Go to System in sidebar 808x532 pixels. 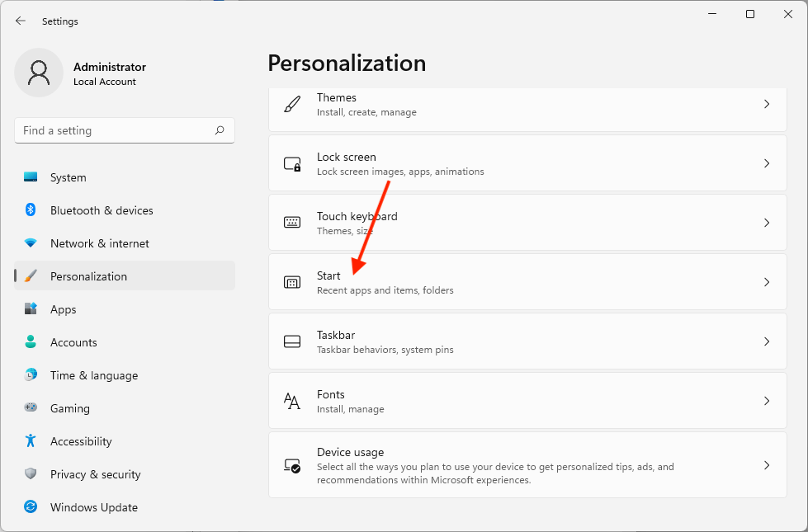click(125, 177)
